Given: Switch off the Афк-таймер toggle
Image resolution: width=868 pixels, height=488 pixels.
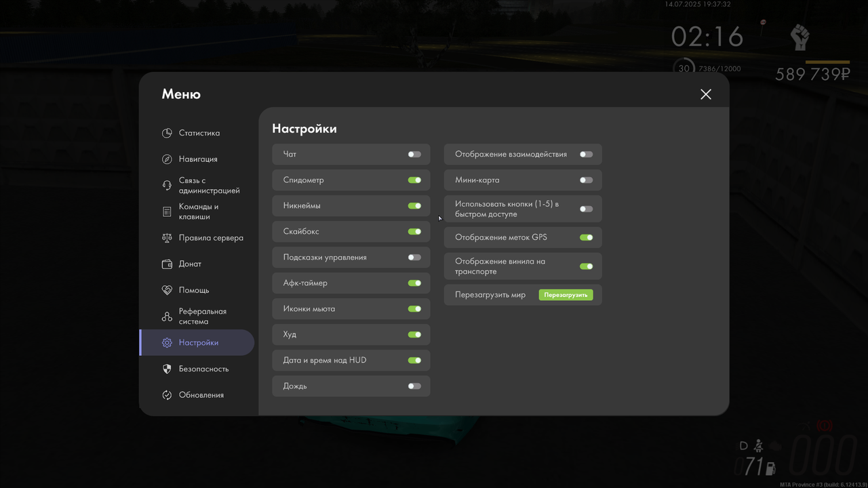Looking at the screenshot, I should click(x=414, y=283).
